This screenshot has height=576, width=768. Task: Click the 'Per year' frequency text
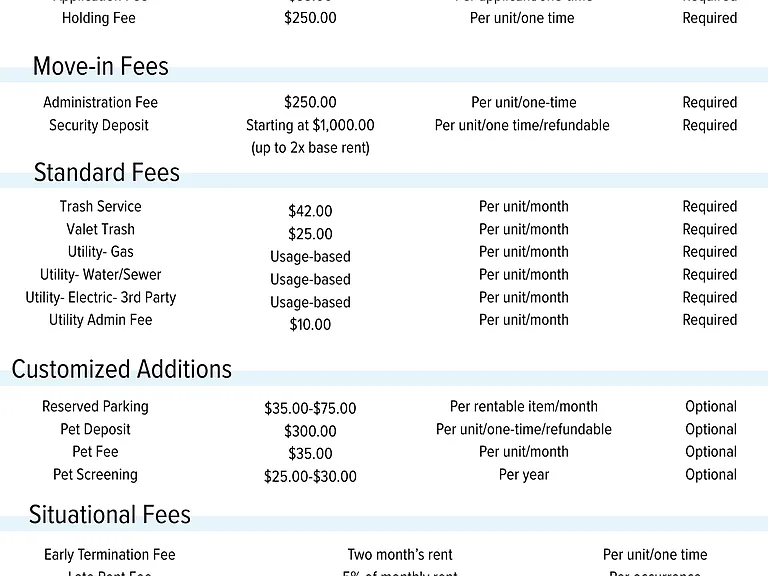(x=524, y=475)
